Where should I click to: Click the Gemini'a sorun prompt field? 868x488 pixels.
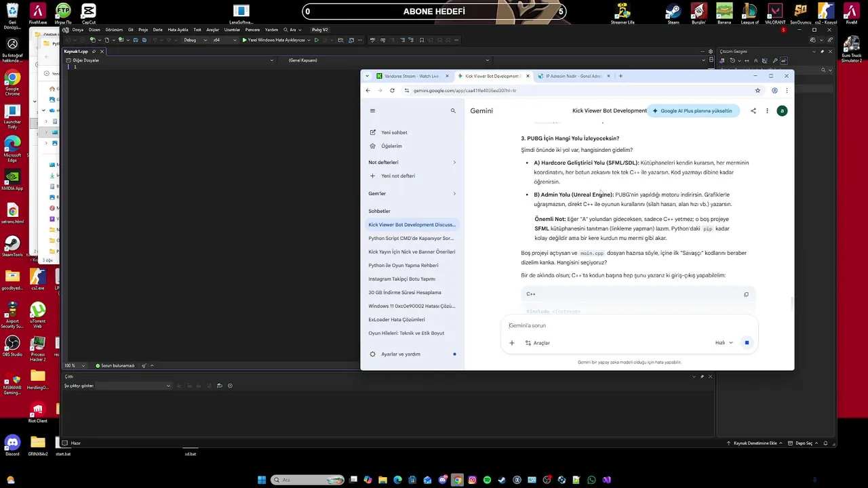click(x=629, y=325)
